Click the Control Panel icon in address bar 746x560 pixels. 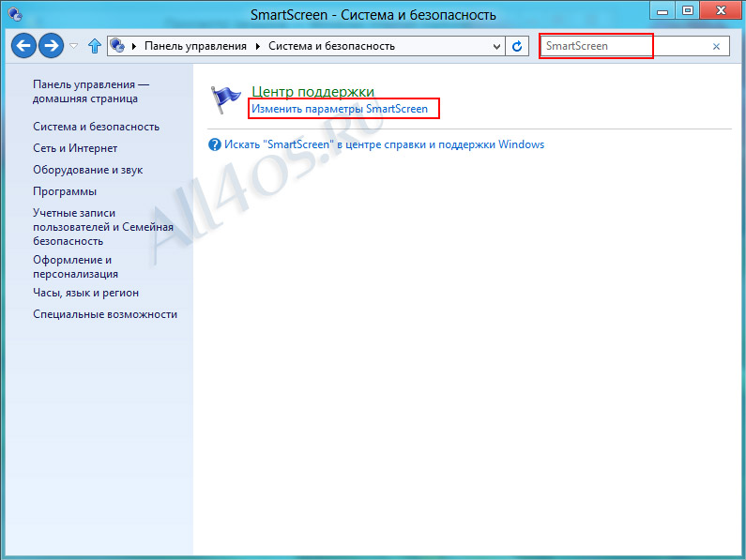pyautogui.click(x=117, y=46)
